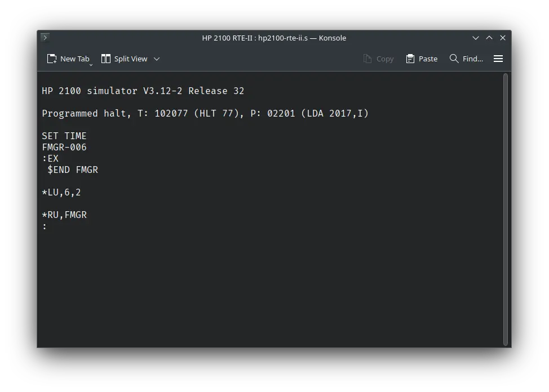Click the SET TIME line in the terminal

point(64,136)
